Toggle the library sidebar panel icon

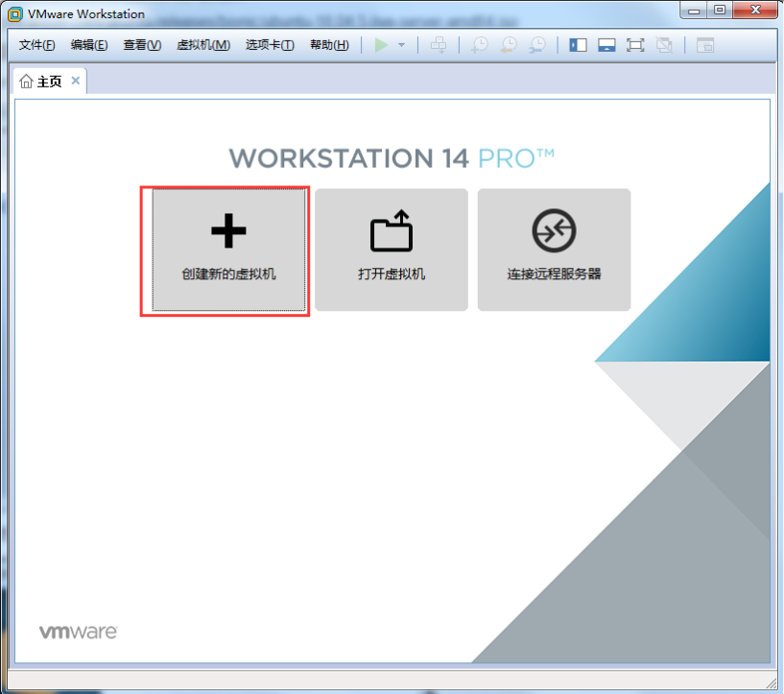click(x=578, y=45)
